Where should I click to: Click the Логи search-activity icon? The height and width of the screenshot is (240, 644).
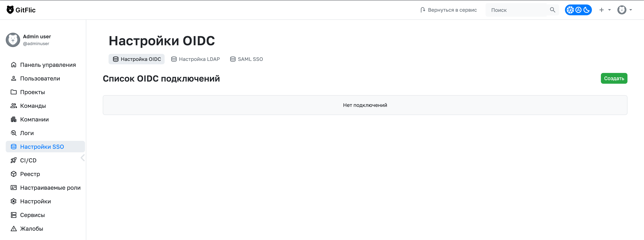(13, 133)
